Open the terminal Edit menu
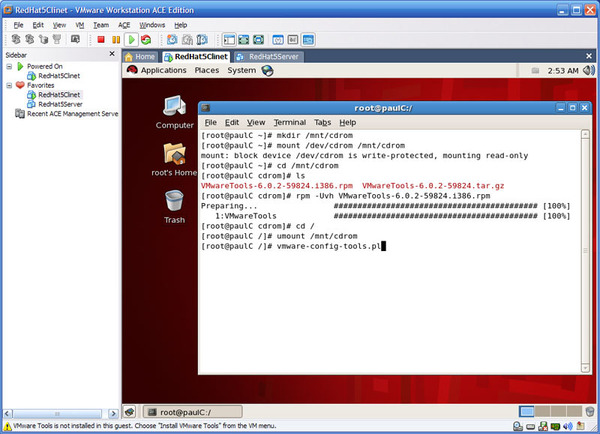Screen dimensions: 600x434 coord(232,122)
